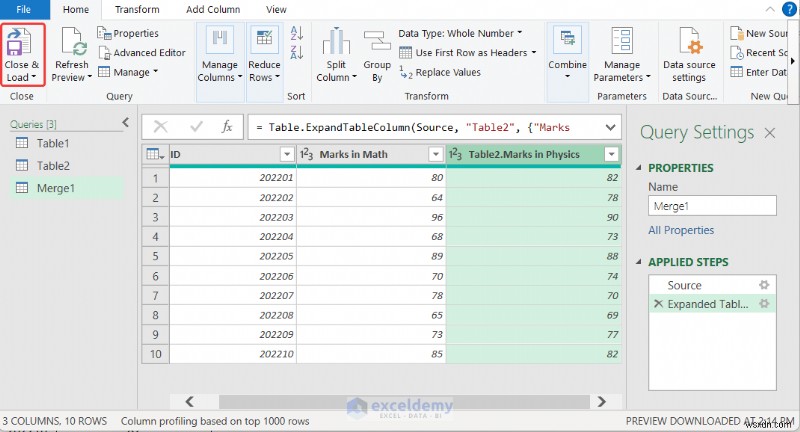Select the Merge1 query
The width and height of the screenshot is (800, 432).
[x=66, y=188]
